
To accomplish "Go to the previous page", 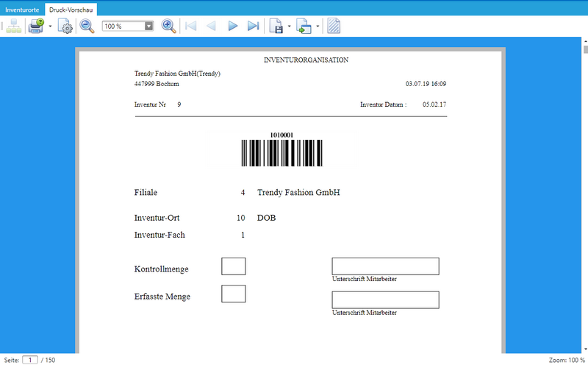I will pos(211,26).
